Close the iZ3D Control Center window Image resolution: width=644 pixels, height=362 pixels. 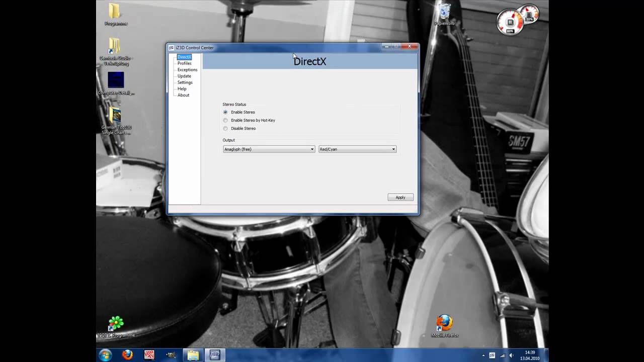(x=410, y=46)
